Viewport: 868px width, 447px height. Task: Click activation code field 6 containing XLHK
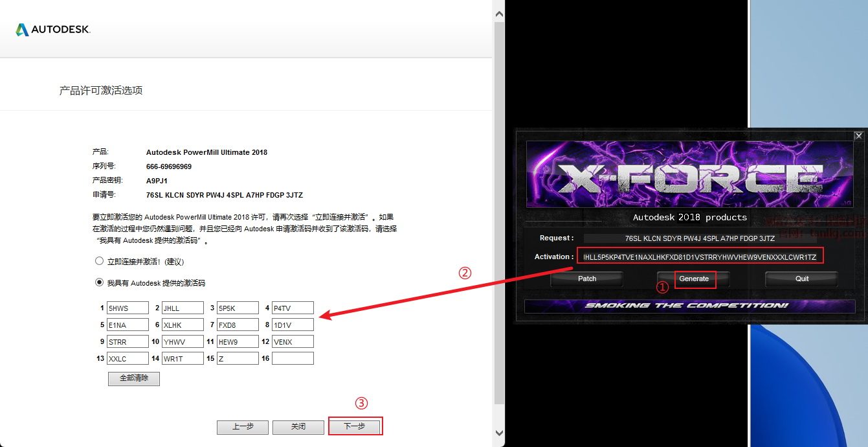click(x=183, y=325)
